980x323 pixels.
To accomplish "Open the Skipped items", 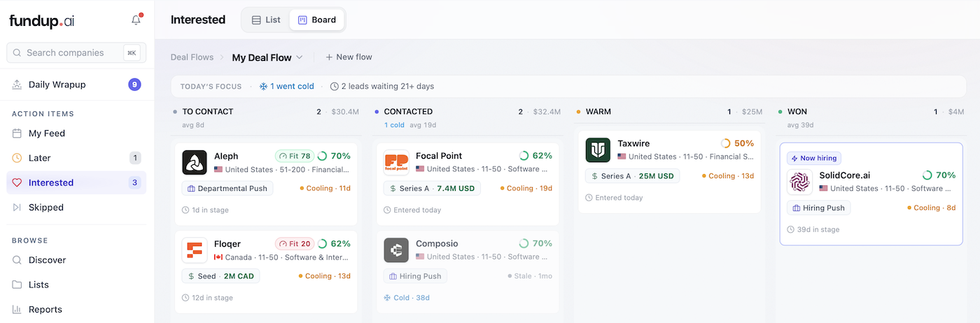I will coord(76,207).
